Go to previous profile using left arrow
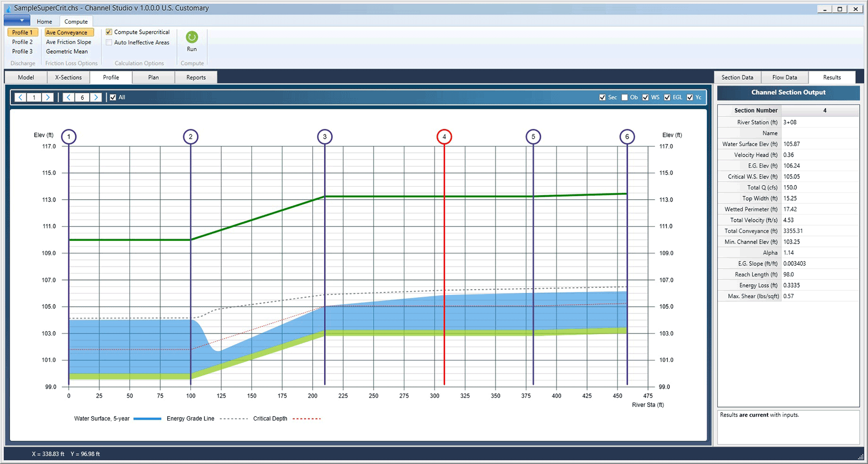The width and height of the screenshot is (868, 464). tap(20, 97)
